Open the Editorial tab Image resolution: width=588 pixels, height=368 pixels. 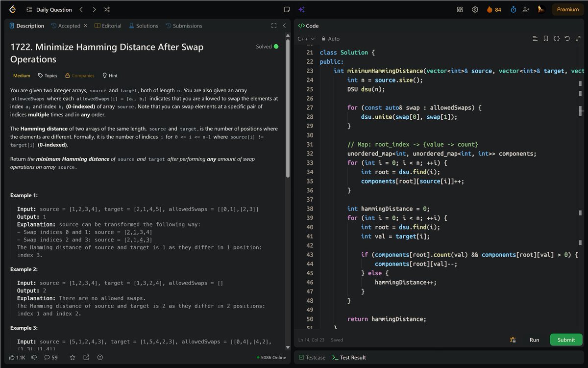[108, 26]
